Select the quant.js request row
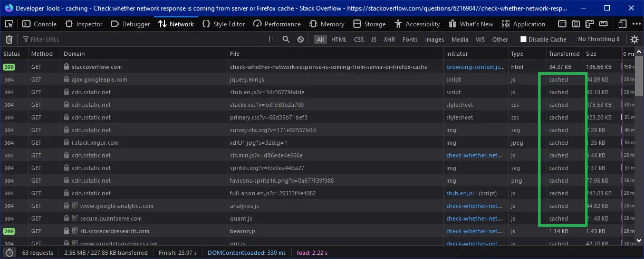 click(x=318, y=218)
